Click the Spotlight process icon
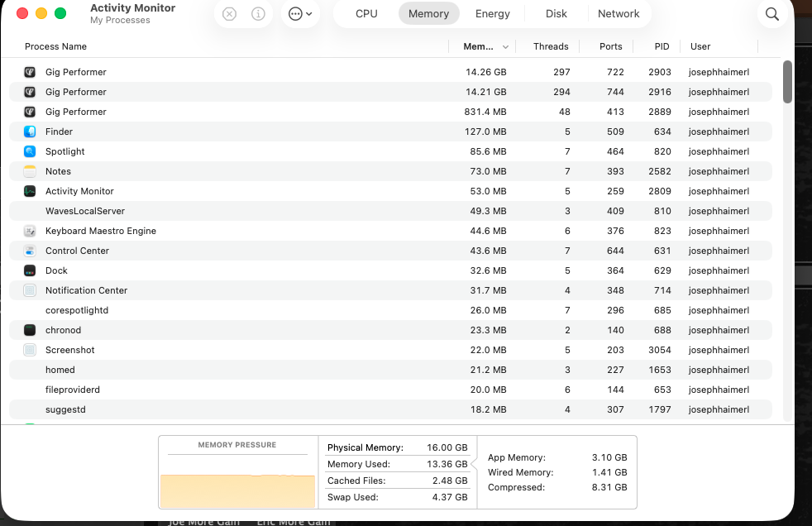Viewport: 812px width, 526px height. tap(30, 151)
